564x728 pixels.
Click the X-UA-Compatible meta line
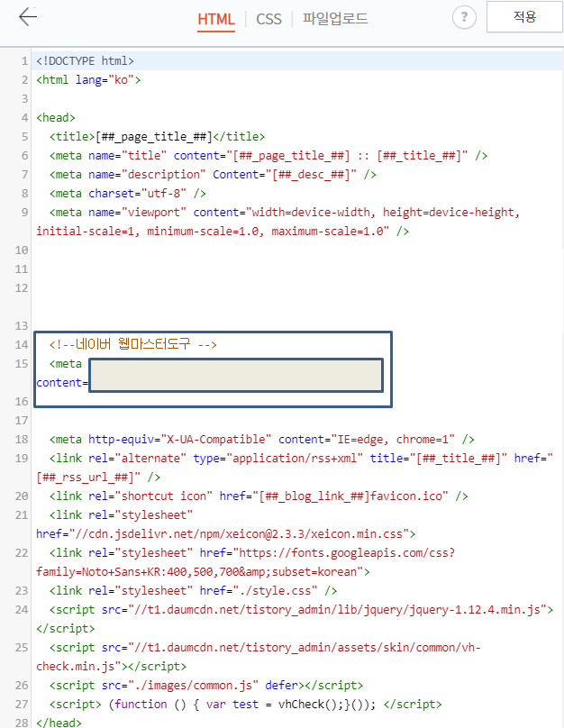[262, 439]
